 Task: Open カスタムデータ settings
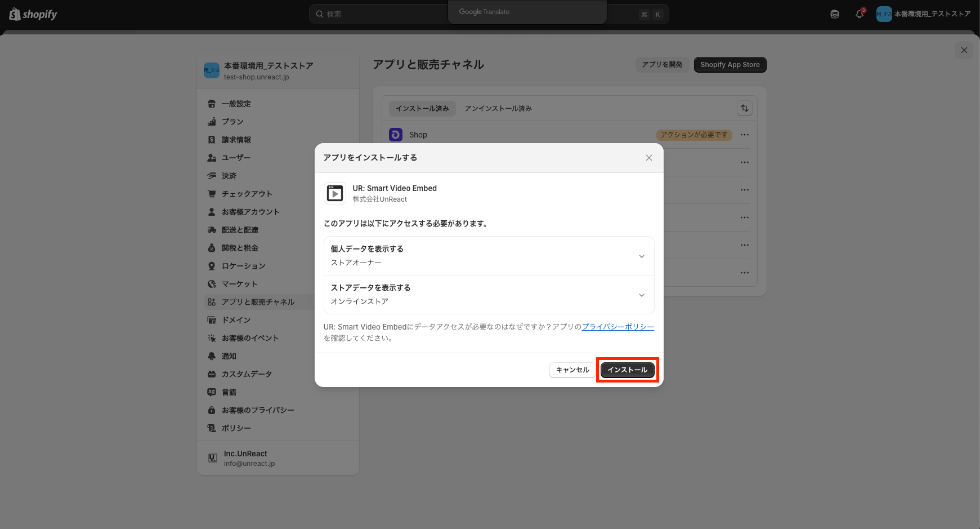pyautogui.click(x=278, y=374)
